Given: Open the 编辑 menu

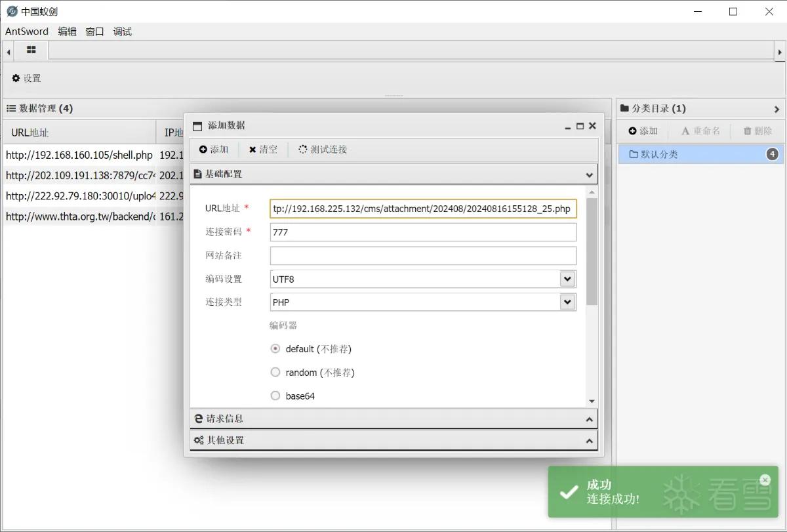Looking at the screenshot, I should (x=67, y=31).
